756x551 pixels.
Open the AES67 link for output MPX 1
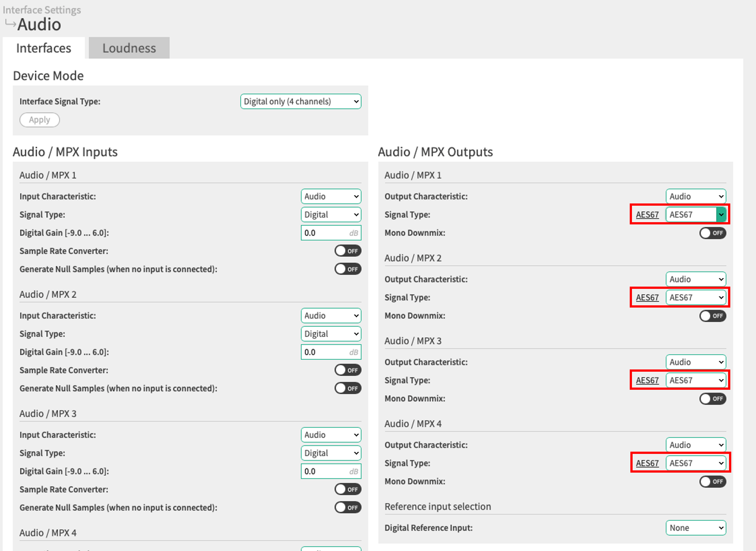point(647,215)
